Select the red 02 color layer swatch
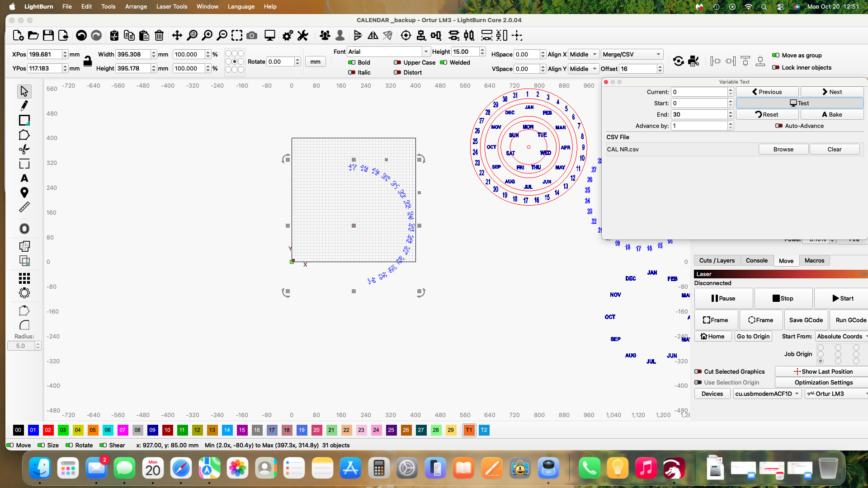This screenshot has height=488, width=868. (48, 430)
